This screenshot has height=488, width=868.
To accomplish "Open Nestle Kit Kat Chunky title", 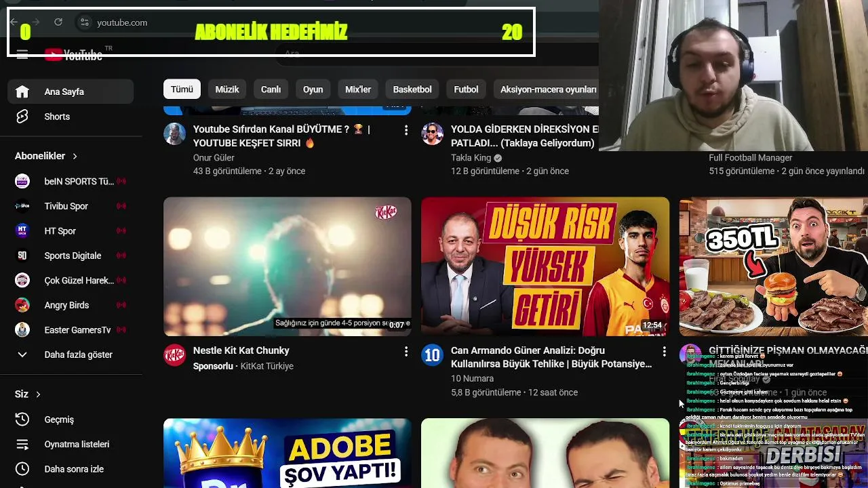I will point(241,350).
